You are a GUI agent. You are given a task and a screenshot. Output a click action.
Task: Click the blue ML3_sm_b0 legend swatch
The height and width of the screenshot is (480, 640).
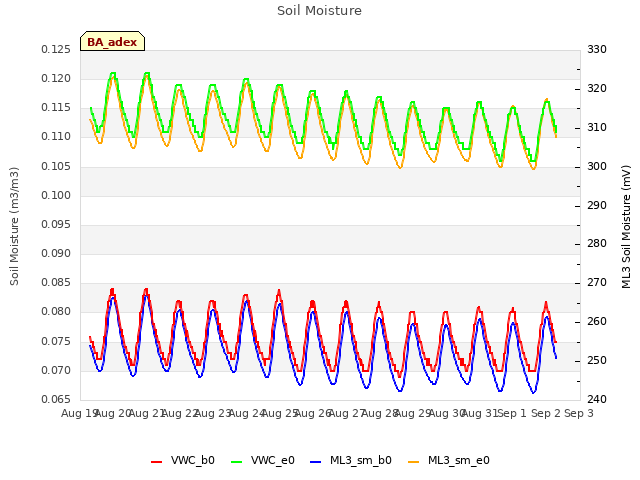point(316,462)
